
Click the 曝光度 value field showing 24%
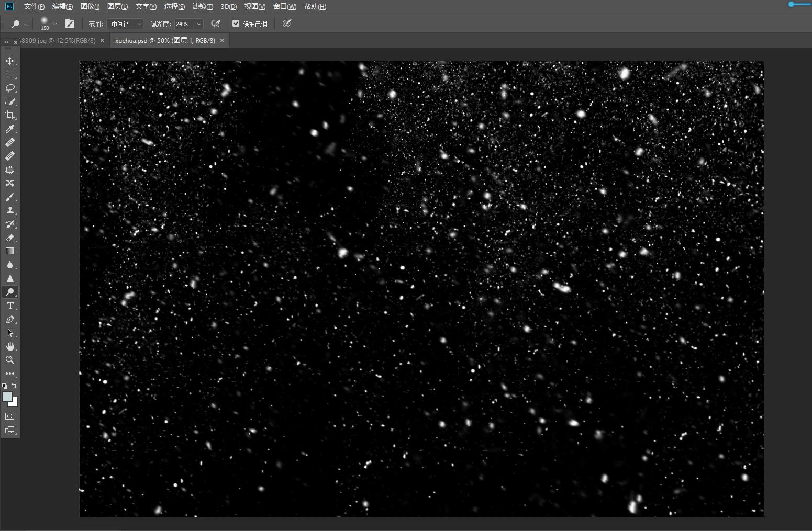click(184, 24)
